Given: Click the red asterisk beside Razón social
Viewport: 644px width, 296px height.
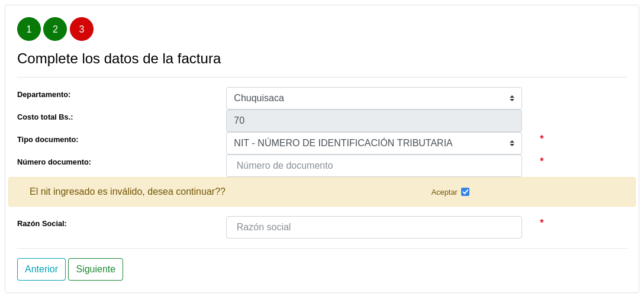Looking at the screenshot, I should pyautogui.click(x=542, y=223).
